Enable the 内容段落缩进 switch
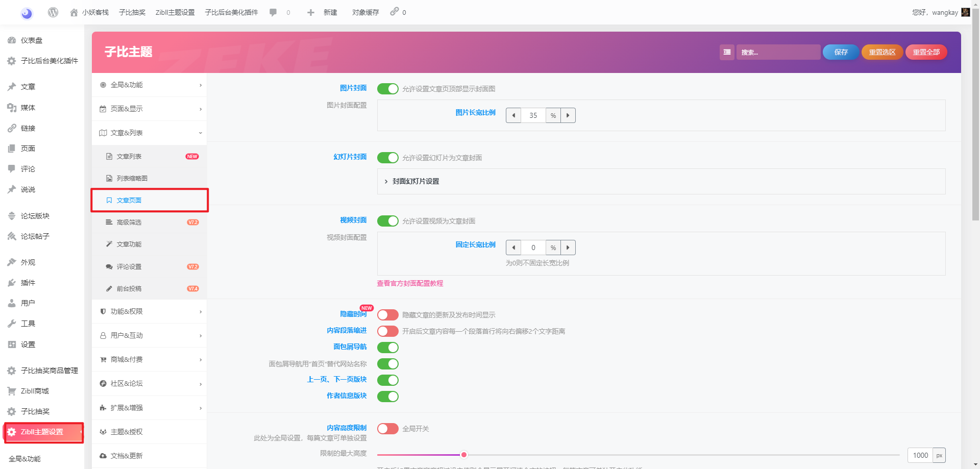The height and width of the screenshot is (469, 980). [x=388, y=331]
